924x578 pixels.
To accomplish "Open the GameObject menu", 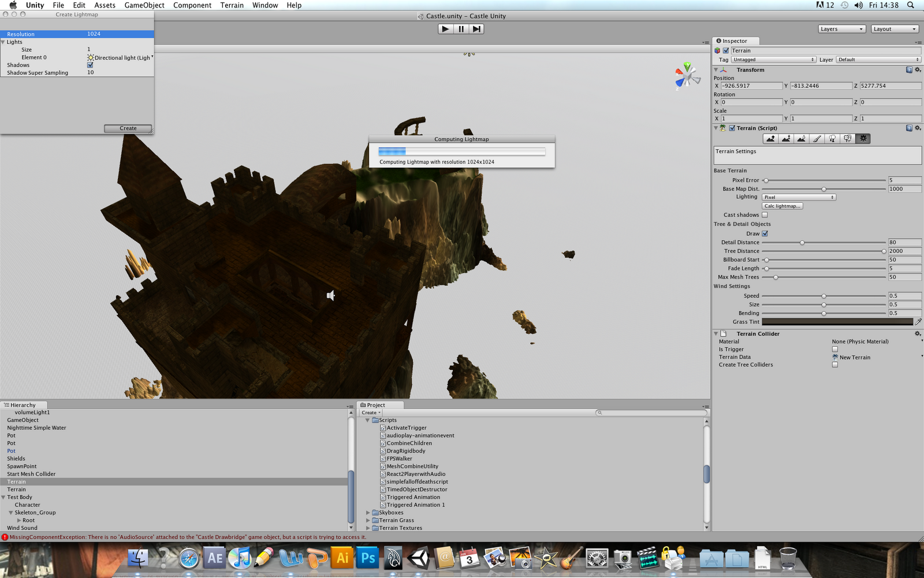I will (x=144, y=5).
